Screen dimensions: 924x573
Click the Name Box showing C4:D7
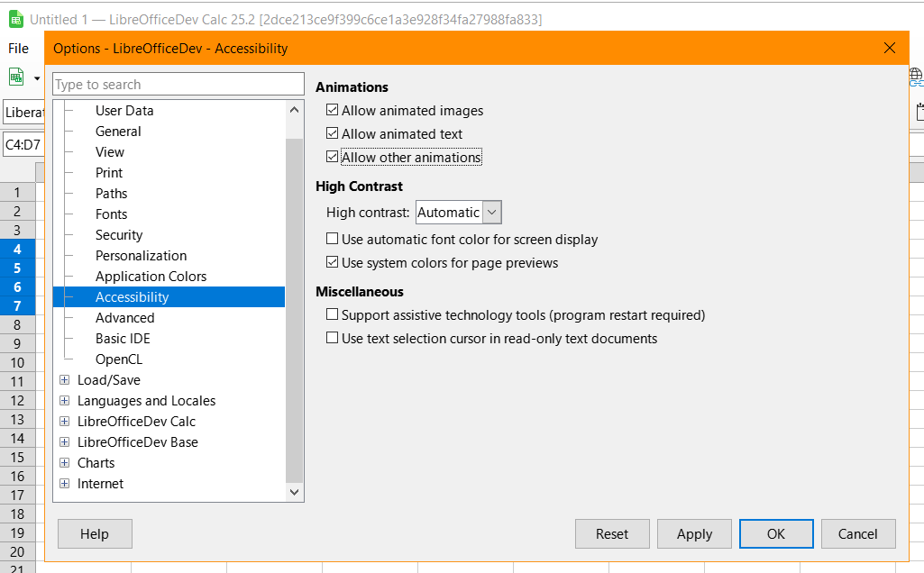(x=23, y=145)
